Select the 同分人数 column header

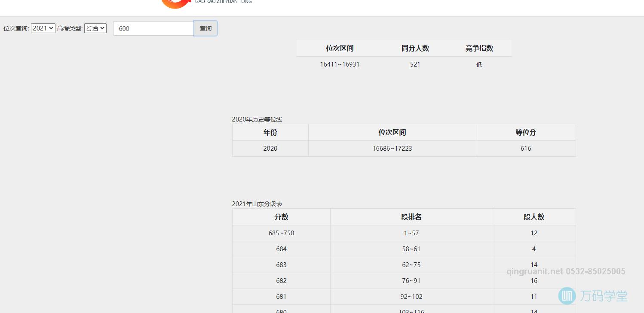415,48
